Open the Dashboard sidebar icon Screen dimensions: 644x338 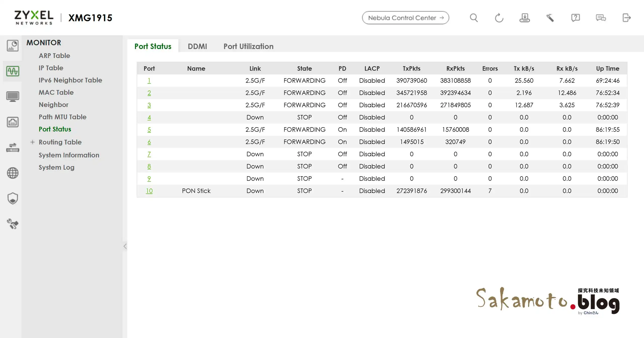[13, 46]
